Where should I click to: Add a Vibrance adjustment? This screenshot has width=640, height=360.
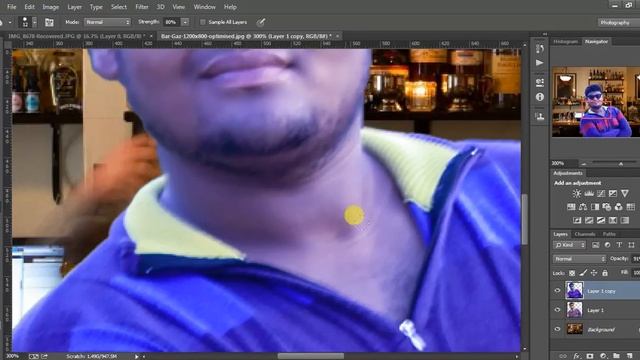pyautogui.click(x=625, y=193)
